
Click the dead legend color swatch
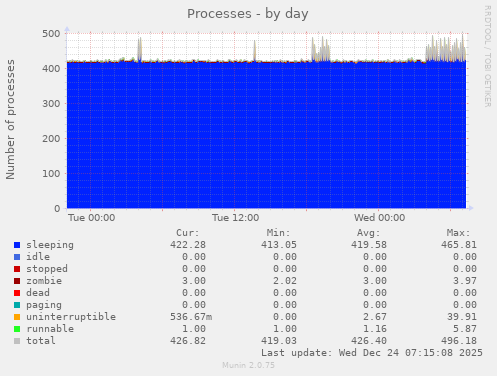[x=17, y=293]
